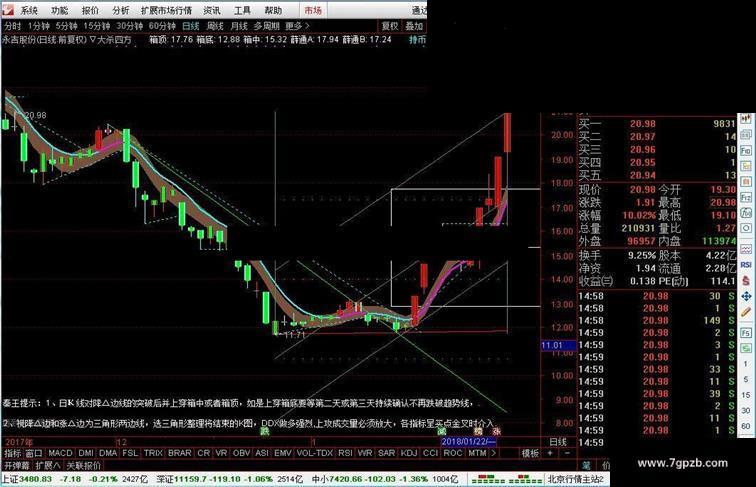The width and height of the screenshot is (756, 487).
Task: Click the 复权 button
Action: pos(390,27)
